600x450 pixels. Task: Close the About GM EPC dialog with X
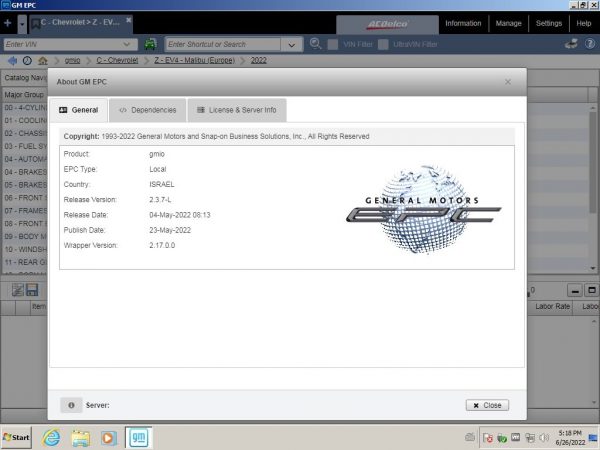pos(508,82)
